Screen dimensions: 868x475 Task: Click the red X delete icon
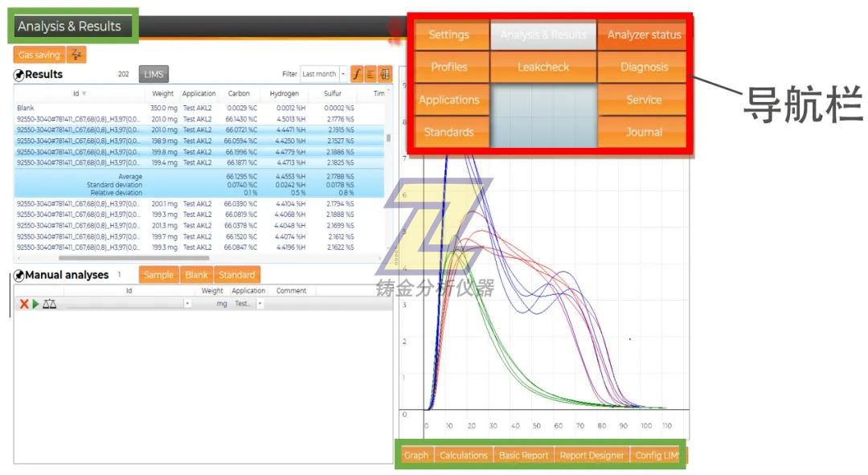click(x=24, y=304)
